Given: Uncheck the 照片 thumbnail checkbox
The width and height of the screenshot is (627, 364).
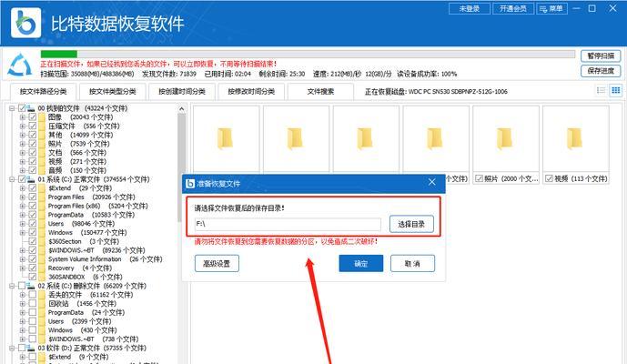Looking at the screenshot, I should click(479, 178).
